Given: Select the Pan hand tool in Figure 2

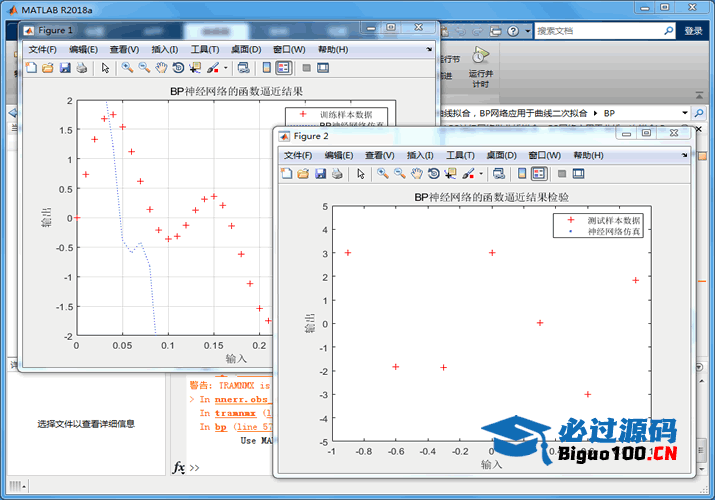Looking at the screenshot, I should (416, 174).
